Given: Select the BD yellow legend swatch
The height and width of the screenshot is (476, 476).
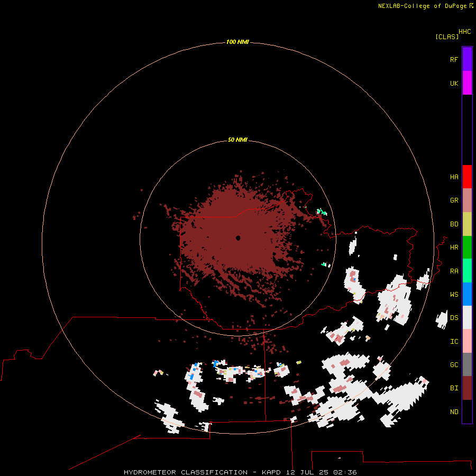Looking at the screenshot, I should (467, 224).
